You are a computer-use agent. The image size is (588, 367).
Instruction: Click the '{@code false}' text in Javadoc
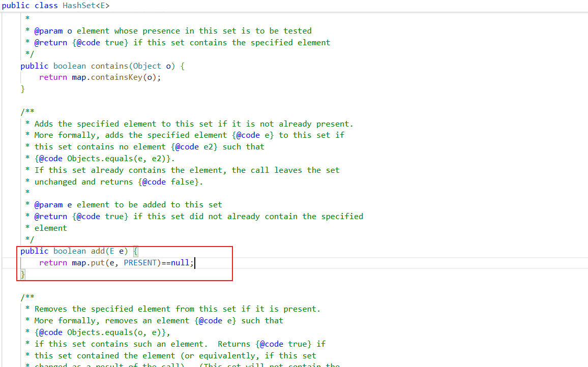(168, 182)
